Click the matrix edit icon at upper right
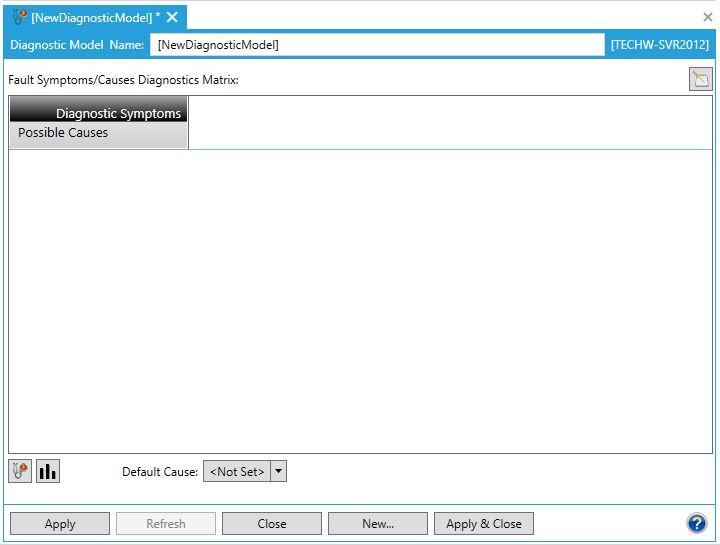Image resolution: width=720 pixels, height=545 pixels. [700, 80]
